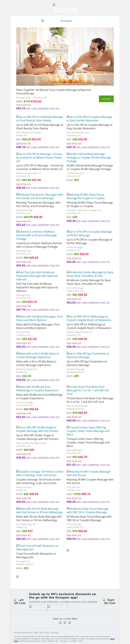Viewport: 130px width, 644px height.
Task: Go to Gift Cards footer link
Action: coord(44,633)
